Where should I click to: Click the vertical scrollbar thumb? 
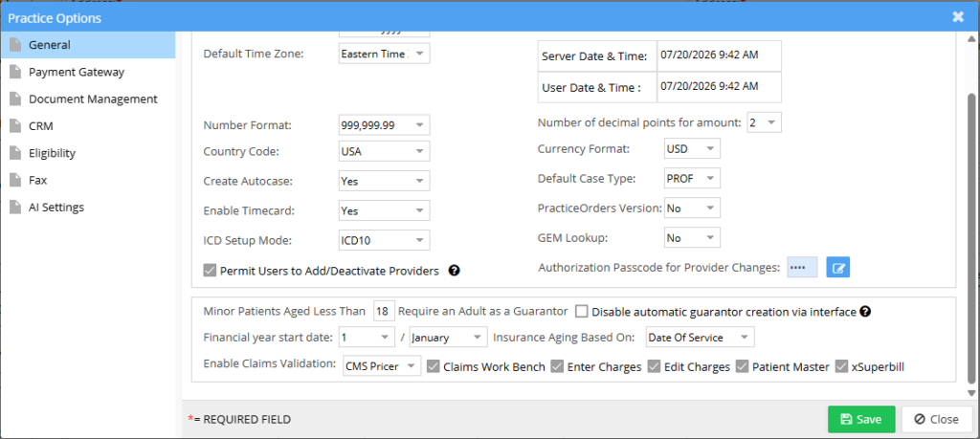click(970, 237)
